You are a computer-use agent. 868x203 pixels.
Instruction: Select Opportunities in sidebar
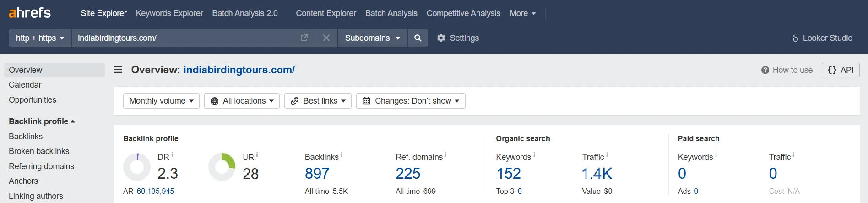(33, 100)
